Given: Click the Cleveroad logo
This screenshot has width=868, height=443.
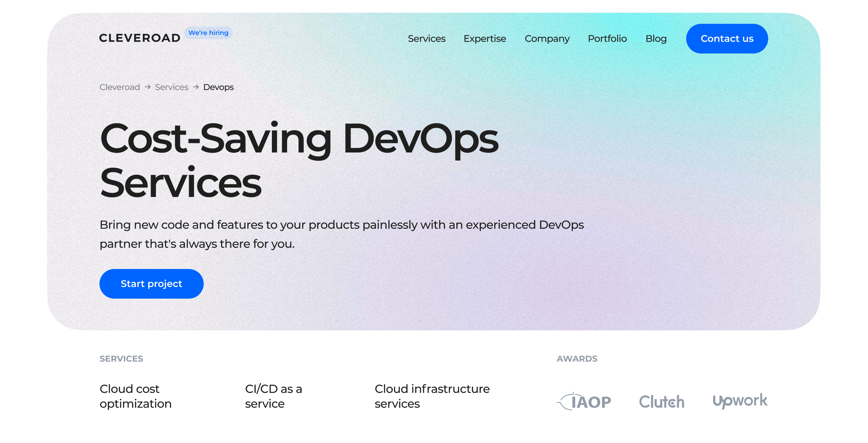Looking at the screenshot, I should (140, 37).
